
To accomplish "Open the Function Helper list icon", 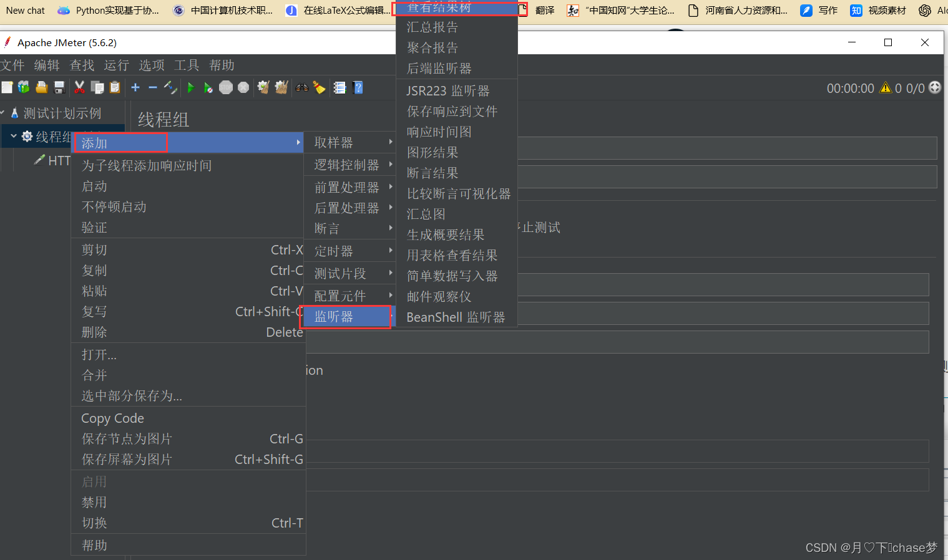I will coord(340,87).
